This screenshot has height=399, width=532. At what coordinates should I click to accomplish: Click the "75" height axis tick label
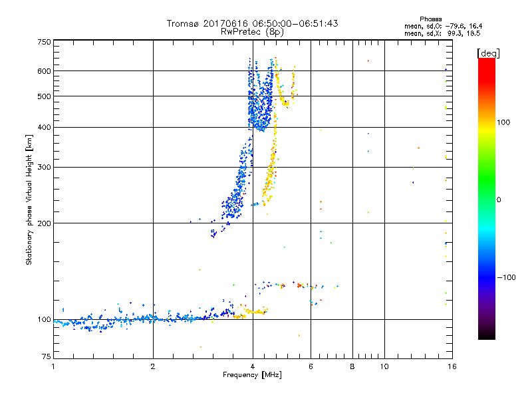click(x=47, y=356)
